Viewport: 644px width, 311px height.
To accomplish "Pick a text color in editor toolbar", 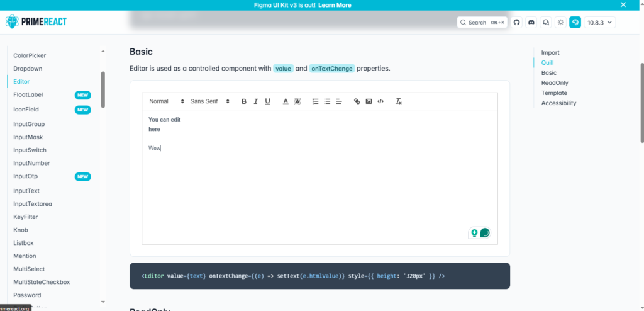I will click(x=286, y=101).
